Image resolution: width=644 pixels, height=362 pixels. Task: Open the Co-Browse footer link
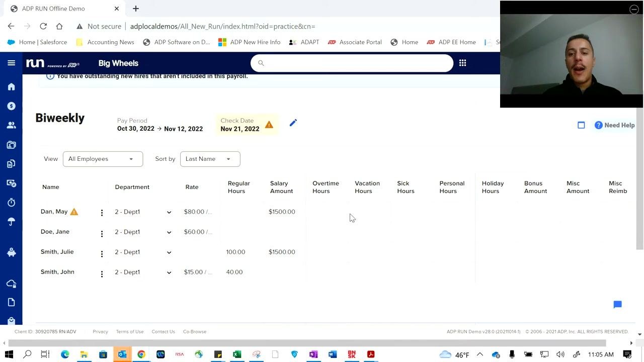pyautogui.click(x=195, y=332)
